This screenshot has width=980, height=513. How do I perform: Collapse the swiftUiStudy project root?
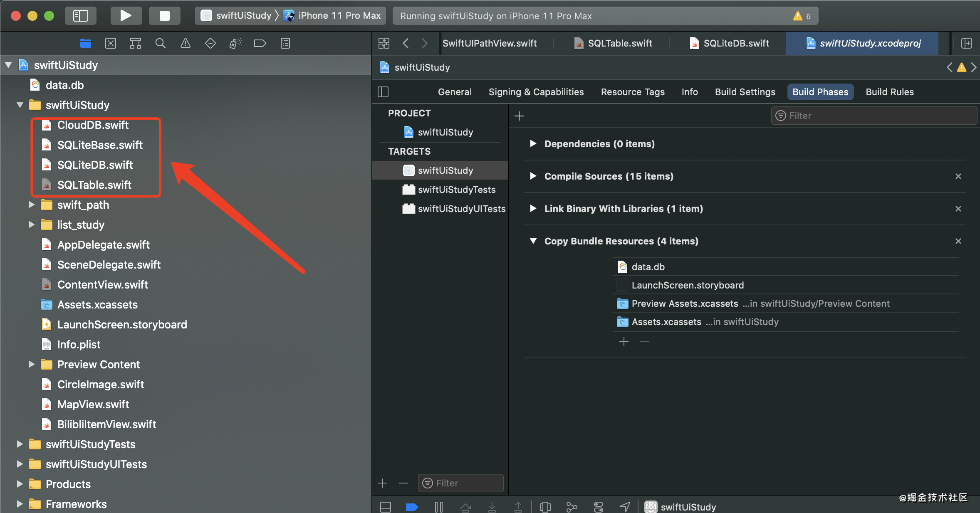pyautogui.click(x=8, y=65)
